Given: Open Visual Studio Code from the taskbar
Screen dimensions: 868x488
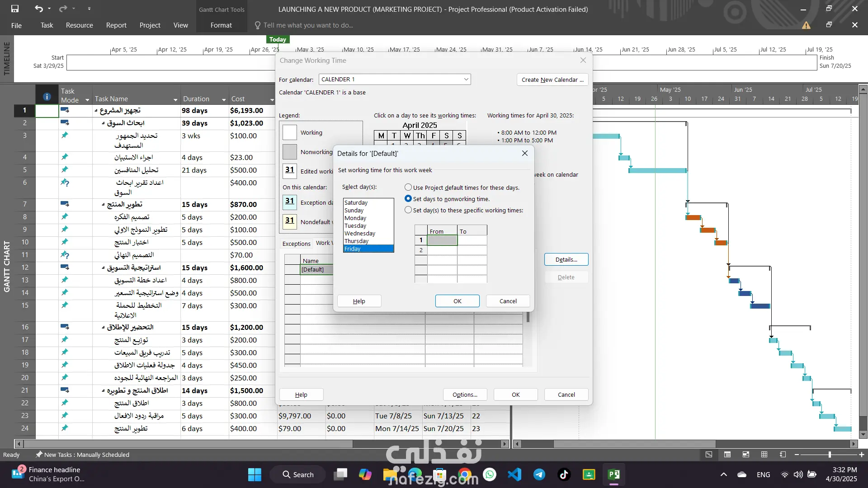Looking at the screenshot, I should tap(514, 474).
